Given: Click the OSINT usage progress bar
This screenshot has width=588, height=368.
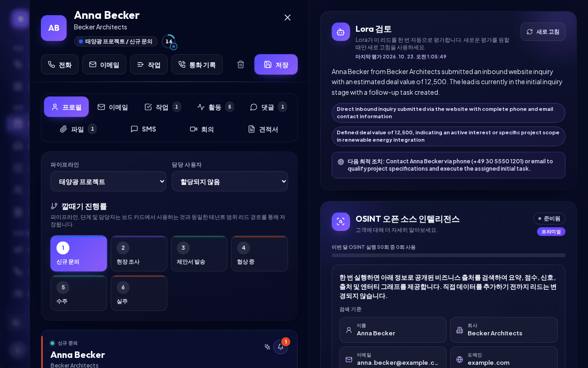Looking at the screenshot, I should click(448, 255).
